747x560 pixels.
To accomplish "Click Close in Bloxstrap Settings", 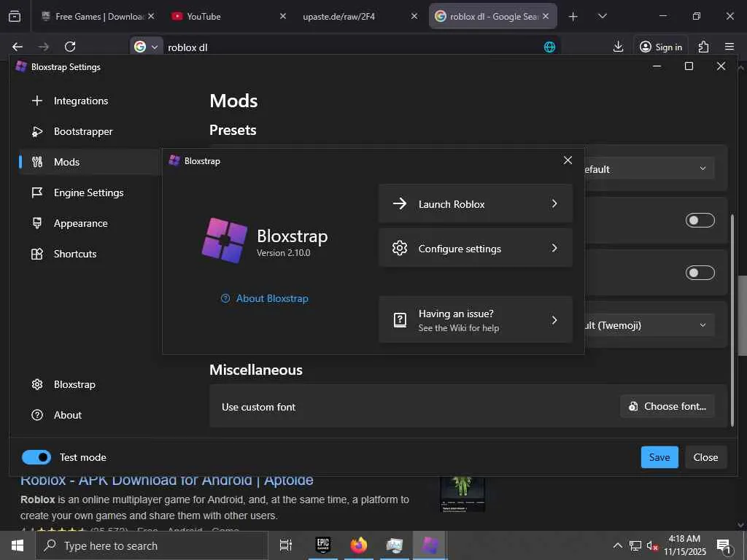I will pyautogui.click(x=705, y=457).
